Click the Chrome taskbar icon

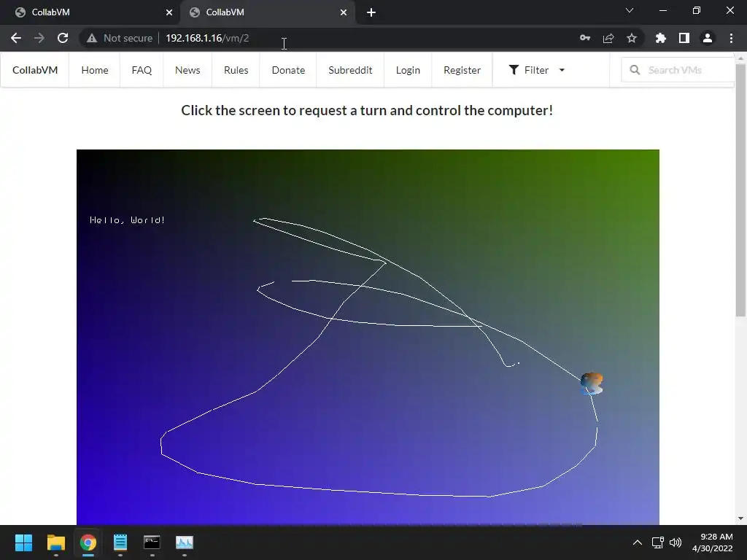coord(88,542)
